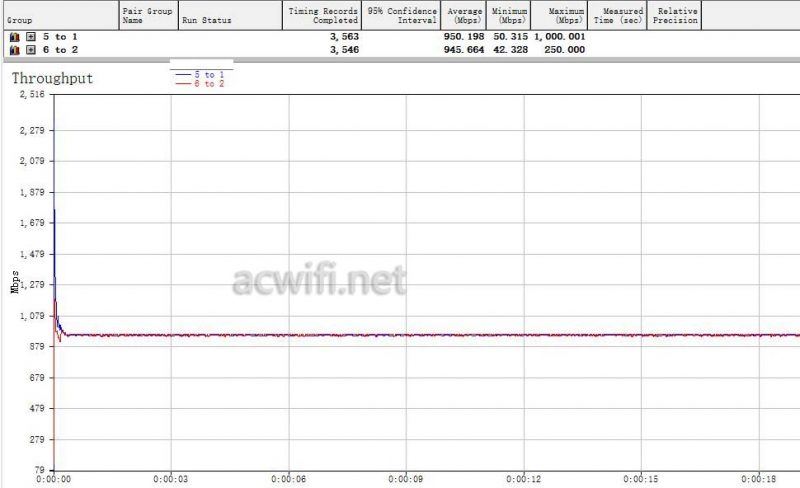Click the group icon for 5 to 1
The width and height of the screenshot is (800, 488).
[14, 36]
